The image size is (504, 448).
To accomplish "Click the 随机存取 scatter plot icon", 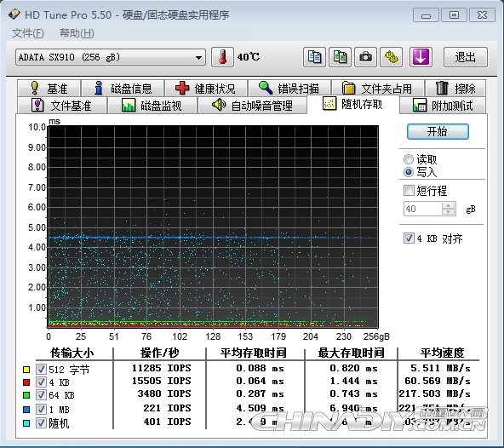I will (x=329, y=104).
